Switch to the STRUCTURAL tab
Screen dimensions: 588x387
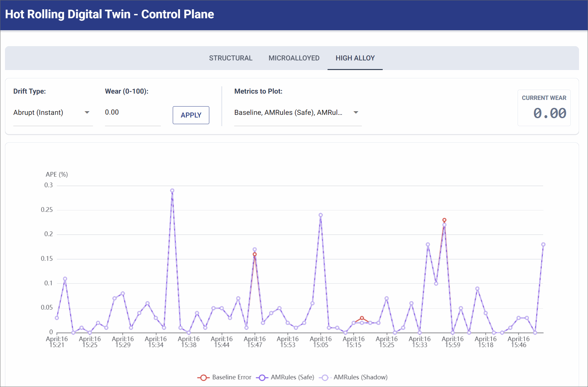[231, 58]
